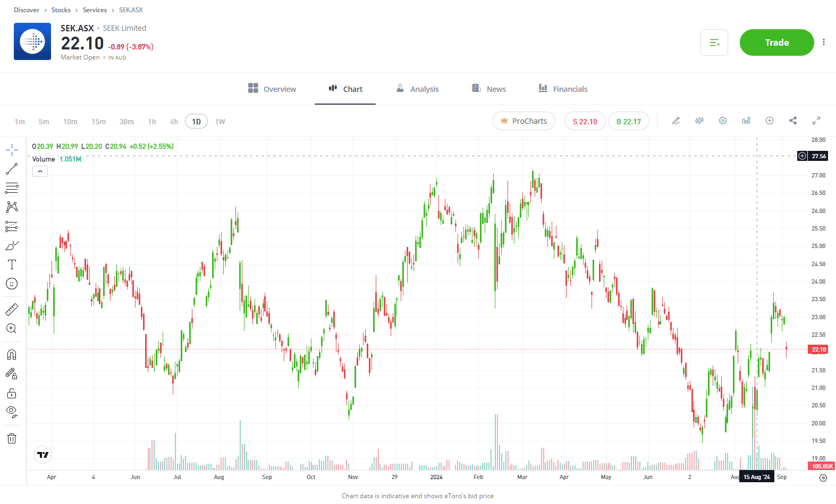Switch to 4h timeframe
This screenshot has width=836, height=504.
pos(174,122)
